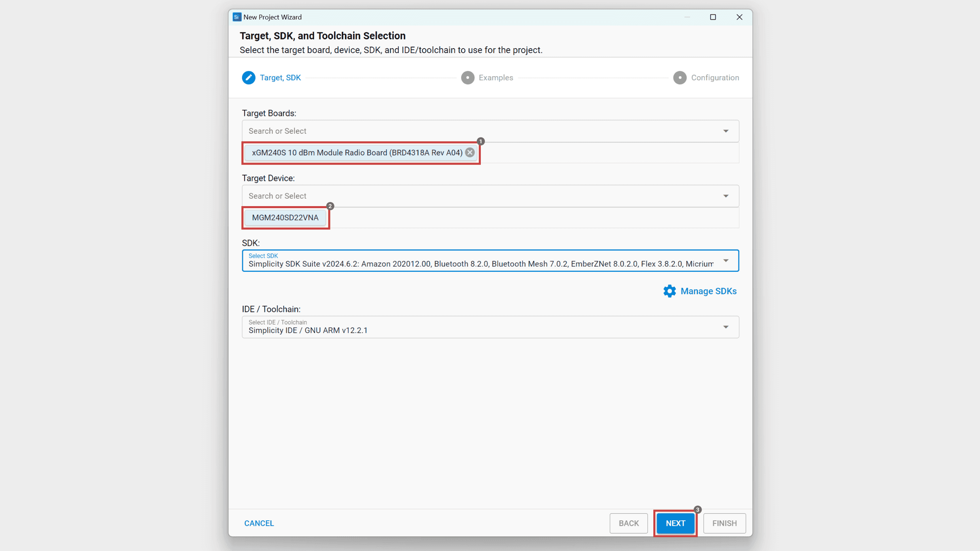Click the Target Device search field
The image size is (980, 551).
[380, 196]
